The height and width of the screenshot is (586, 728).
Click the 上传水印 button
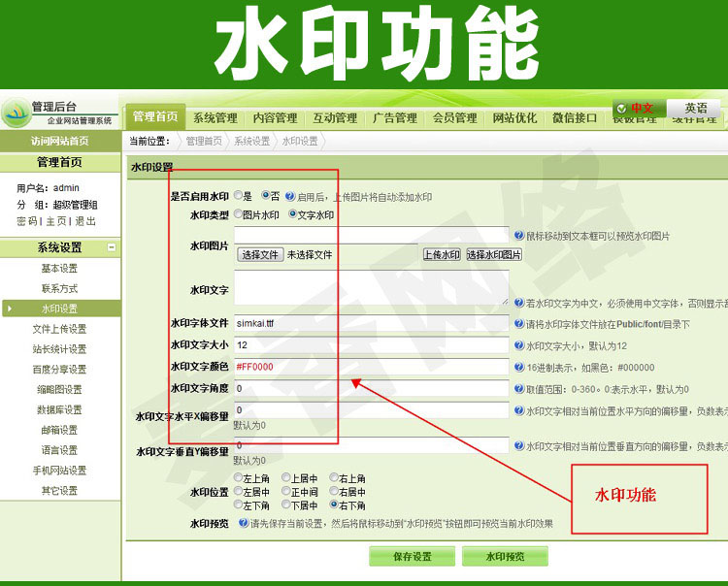pyautogui.click(x=442, y=254)
